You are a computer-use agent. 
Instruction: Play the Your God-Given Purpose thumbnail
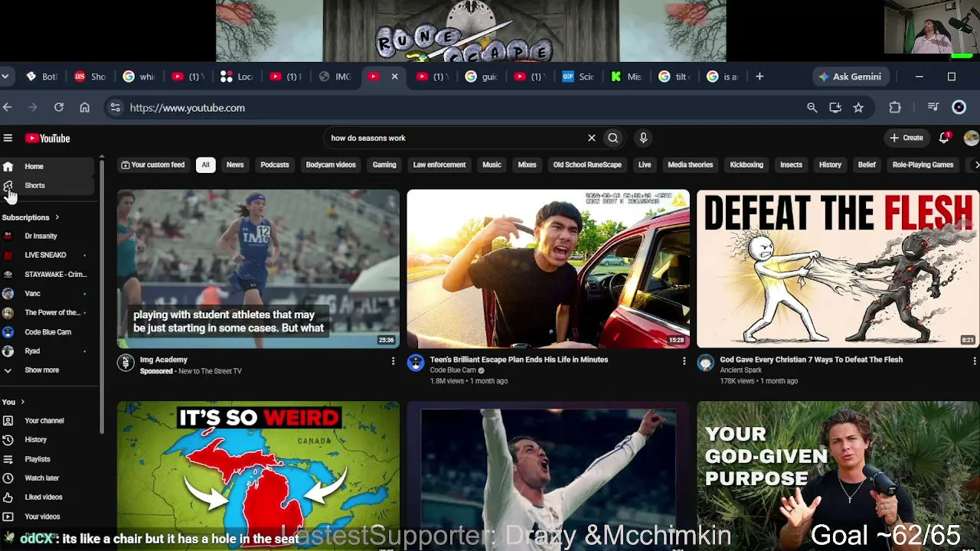[x=838, y=476]
